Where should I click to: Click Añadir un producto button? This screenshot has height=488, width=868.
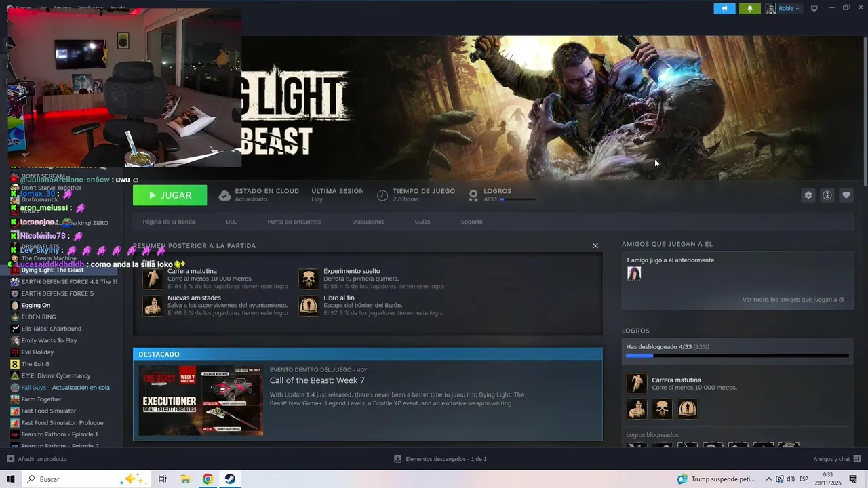[37, 459]
